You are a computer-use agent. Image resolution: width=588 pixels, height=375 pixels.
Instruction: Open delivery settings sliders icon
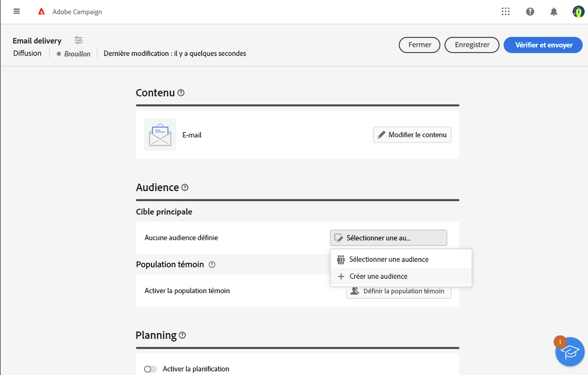tap(78, 40)
